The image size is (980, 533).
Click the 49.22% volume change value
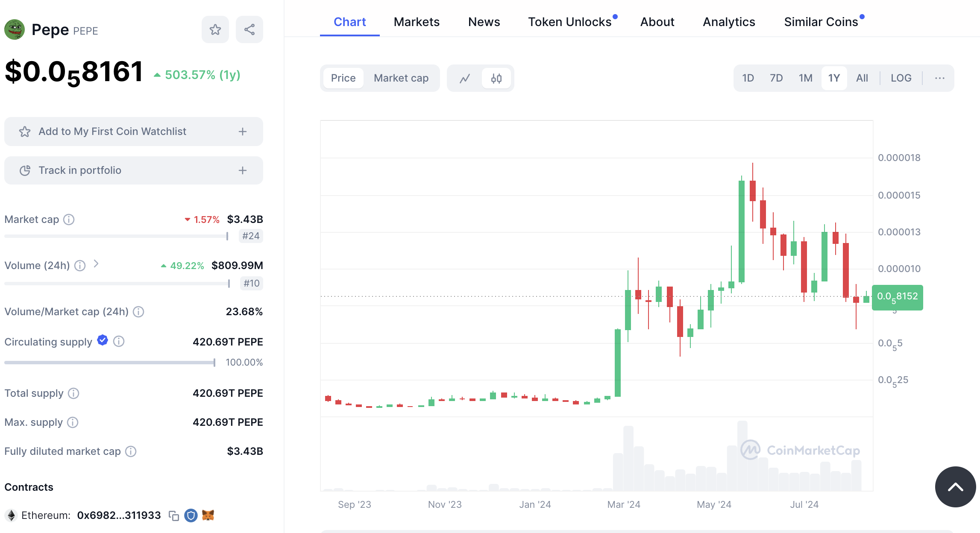point(182,266)
